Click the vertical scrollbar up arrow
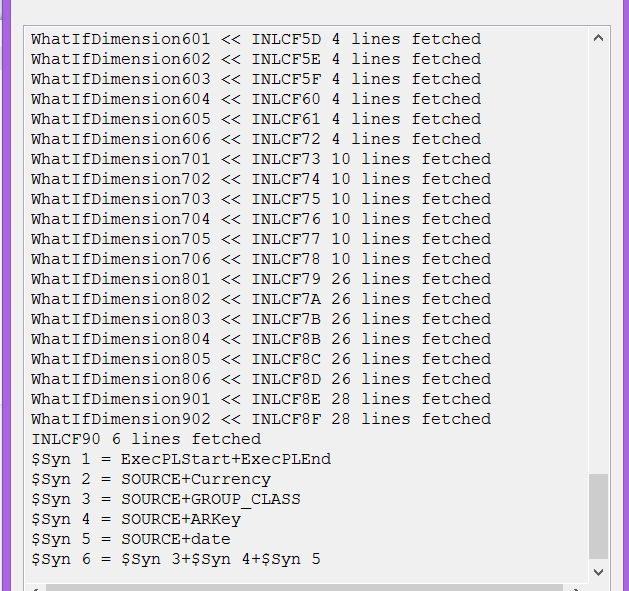Image resolution: width=629 pixels, height=591 pixels. pyautogui.click(x=598, y=38)
